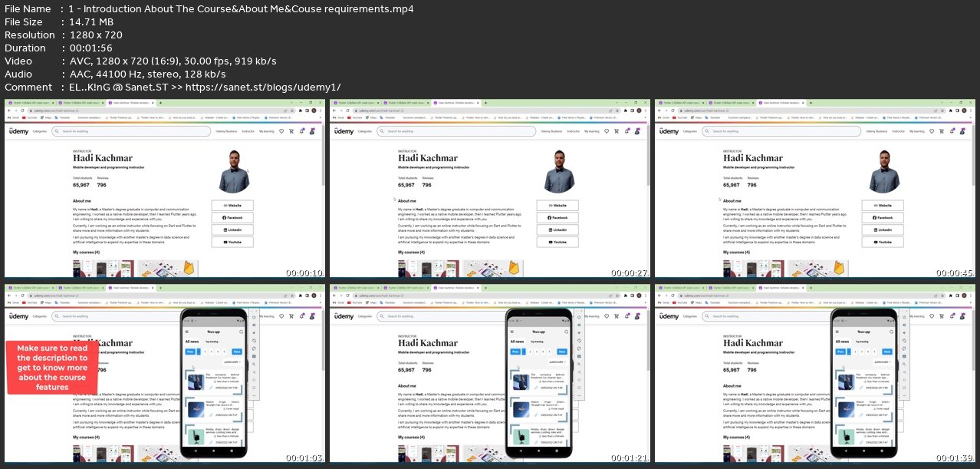This screenshot has width=980, height=469.
Task: Open the Categories menu in the 00:00:45 frame
Action: point(689,131)
